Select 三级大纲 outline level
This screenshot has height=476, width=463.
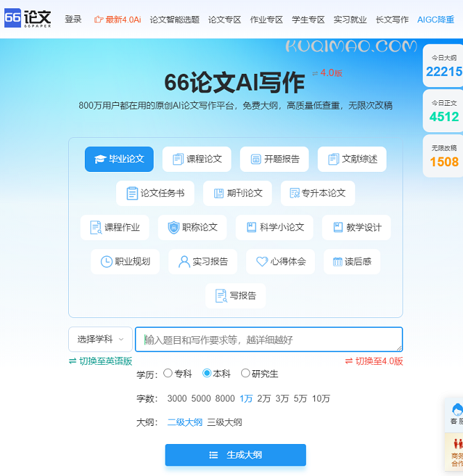point(225,422)
